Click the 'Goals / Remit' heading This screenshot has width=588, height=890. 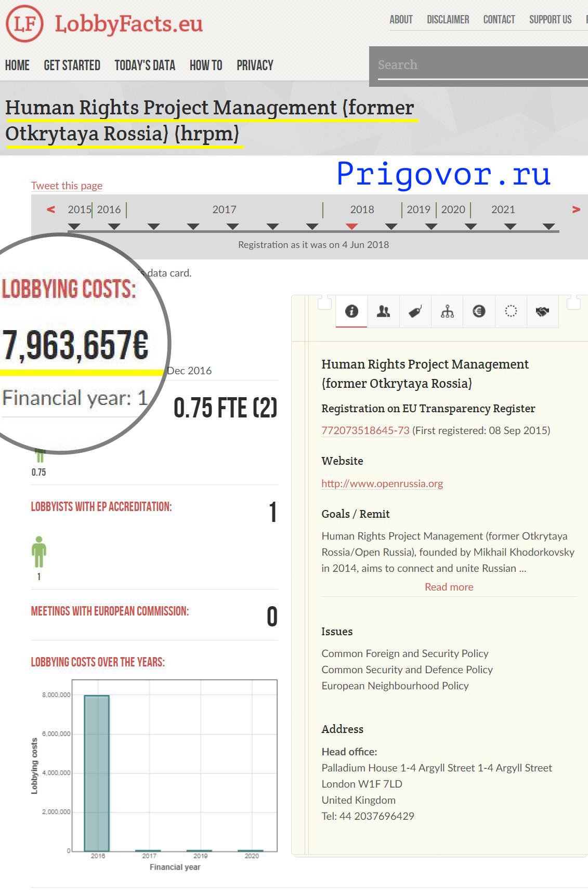click(356, 514)
